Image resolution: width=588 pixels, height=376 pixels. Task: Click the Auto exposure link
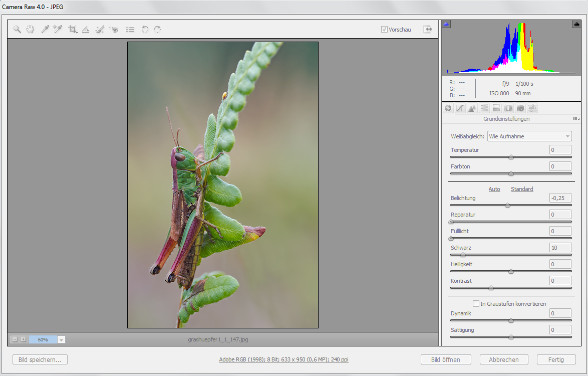[x=494, y=189]
